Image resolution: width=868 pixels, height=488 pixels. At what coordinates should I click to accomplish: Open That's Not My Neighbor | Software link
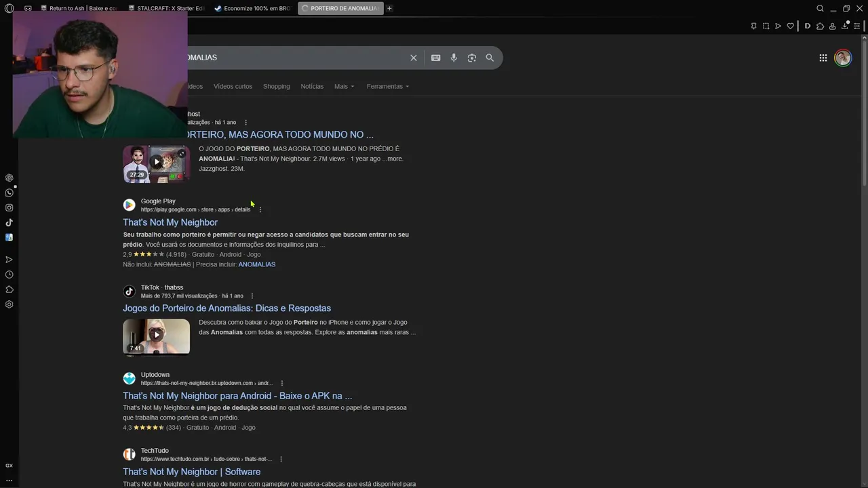point(191,472)
